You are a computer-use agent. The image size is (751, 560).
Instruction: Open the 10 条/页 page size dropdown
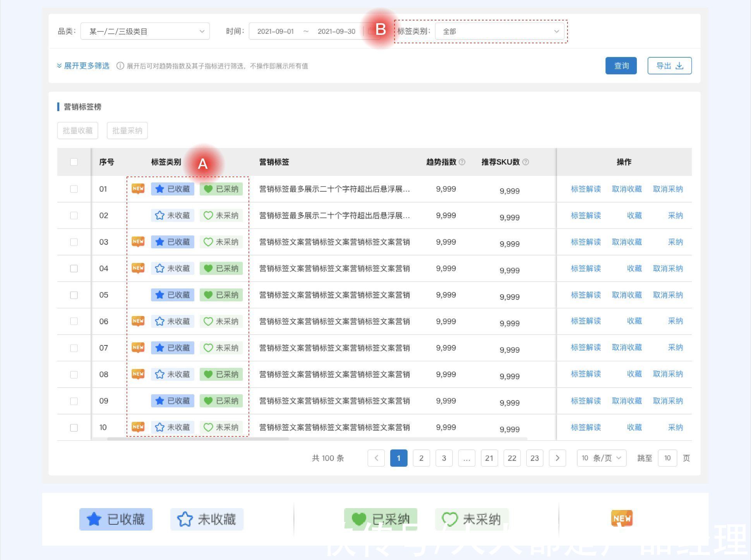[x=602, y=458]
